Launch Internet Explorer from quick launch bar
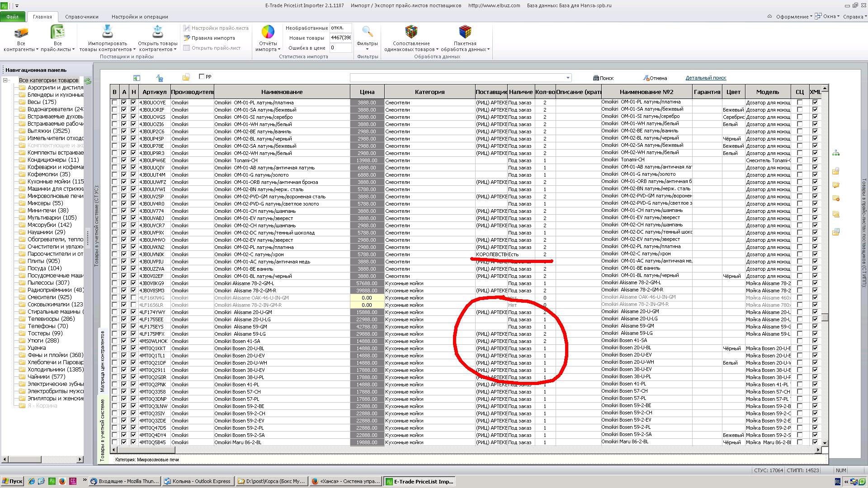This screenshot has width=868, height=488. tap(31, 481)
